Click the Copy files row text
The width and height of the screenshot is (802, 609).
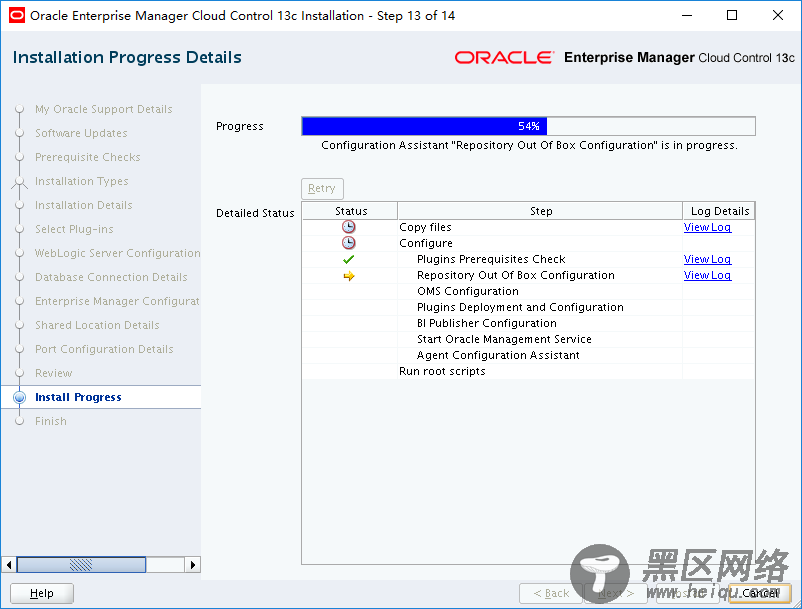(x=425, y=227)
